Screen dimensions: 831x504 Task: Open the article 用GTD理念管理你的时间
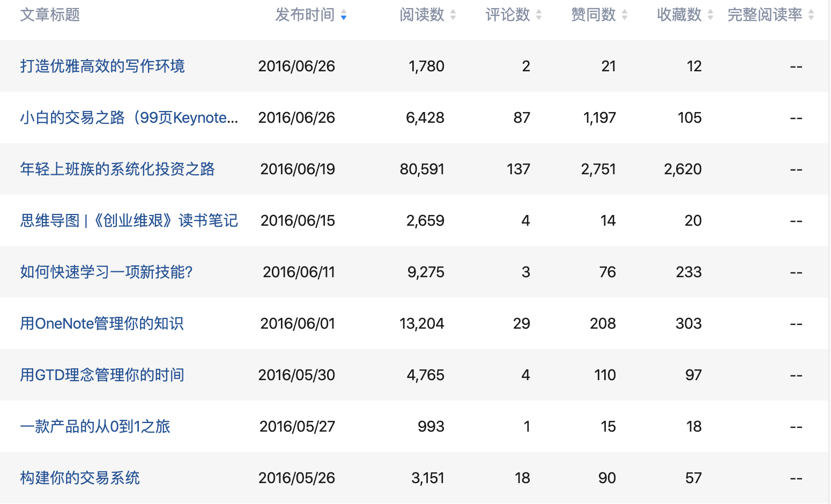tap(102, 375)
